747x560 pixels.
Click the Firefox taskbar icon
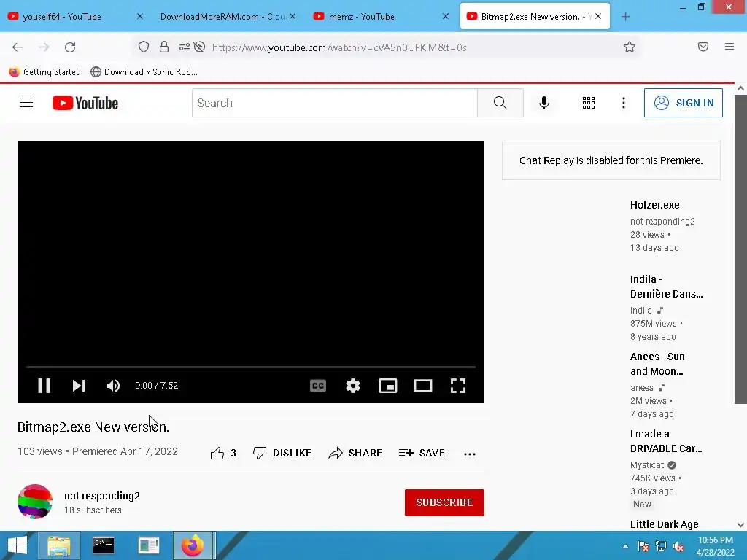click(x=193, y=545)
